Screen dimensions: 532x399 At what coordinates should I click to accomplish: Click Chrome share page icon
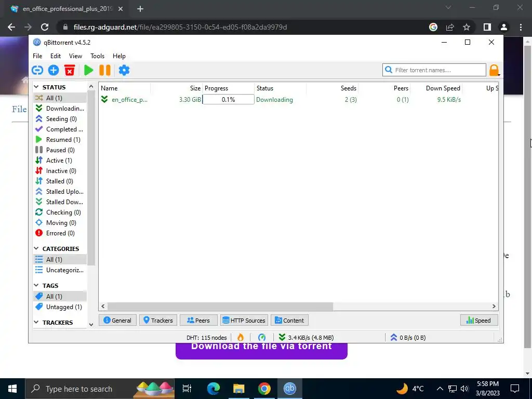[450, 27]
